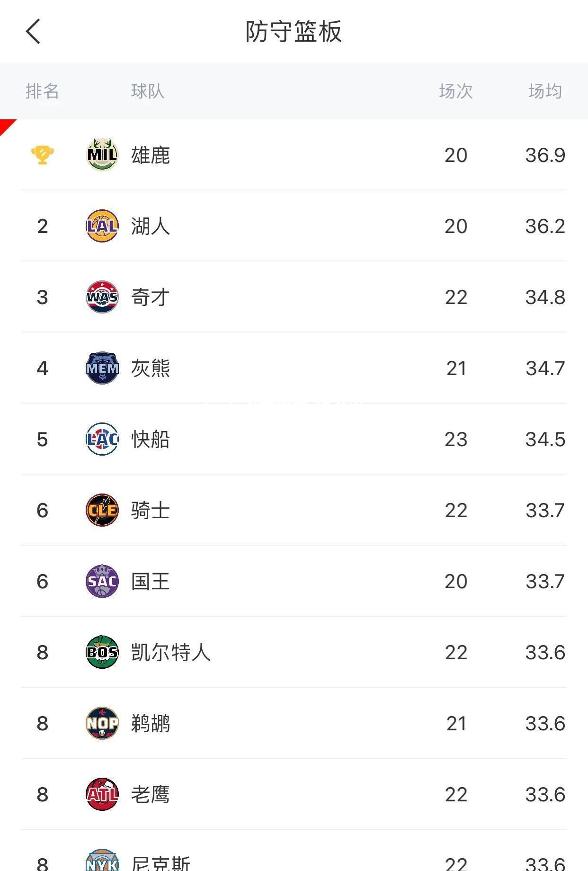Select the Grizzlies MEM team logo
The width and height of the screenshot is (588, 871).
102,368
